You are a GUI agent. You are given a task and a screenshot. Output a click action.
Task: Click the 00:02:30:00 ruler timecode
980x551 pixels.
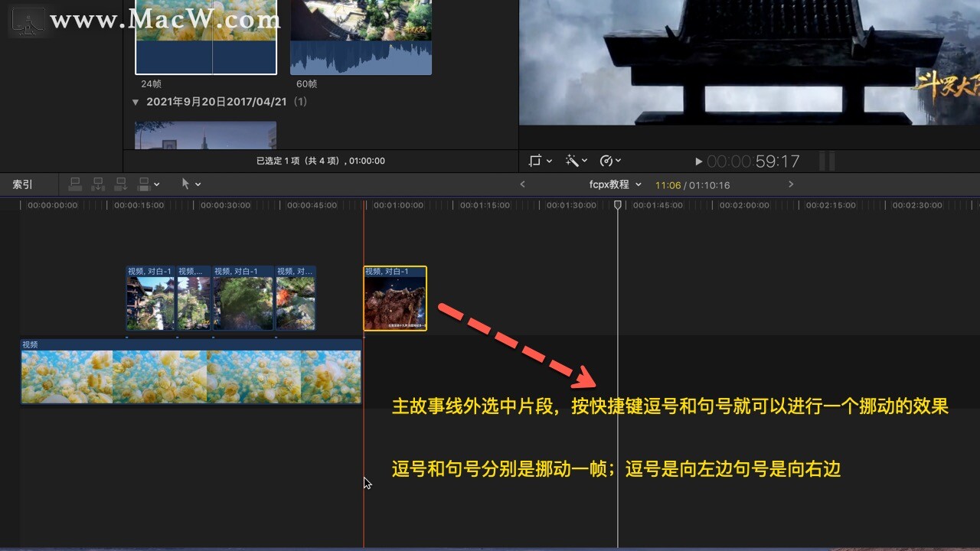click(918, 205)
